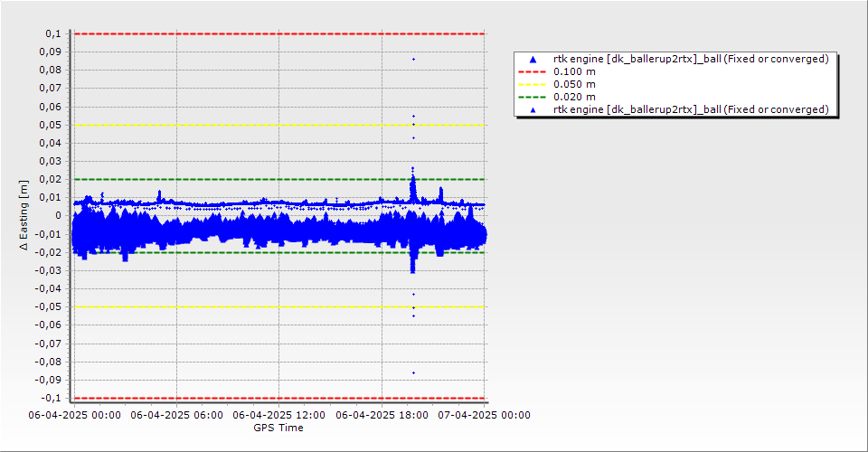Click the -0,09 y-axis tick label
Viewport: 868px width, 452px height.
click(x=48, y=380)
